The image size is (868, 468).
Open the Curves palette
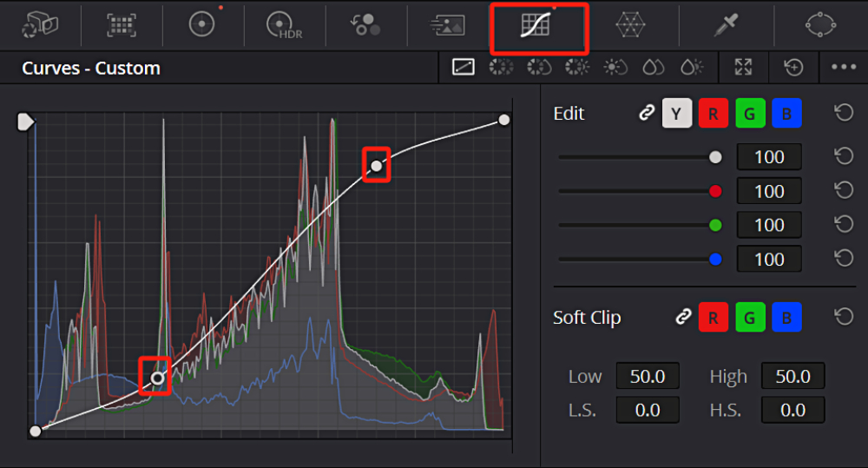coord(536,25)
